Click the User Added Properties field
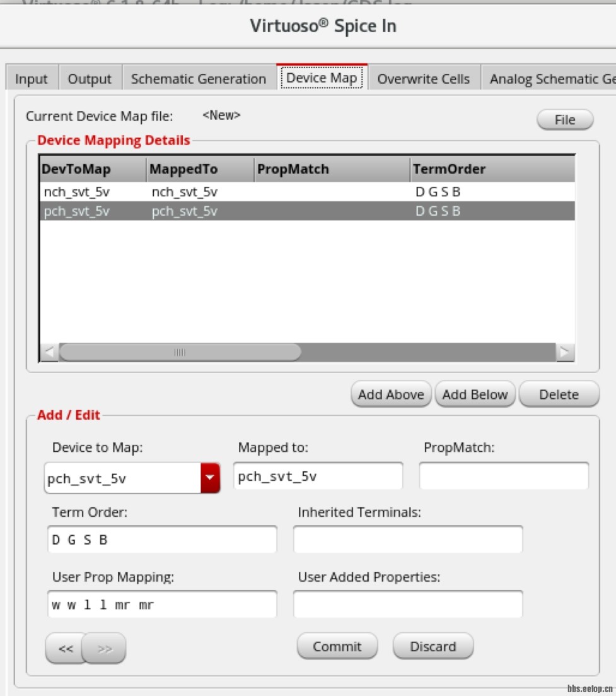The width and height of the screenshot is (616, 696). [x=408, y=604]
